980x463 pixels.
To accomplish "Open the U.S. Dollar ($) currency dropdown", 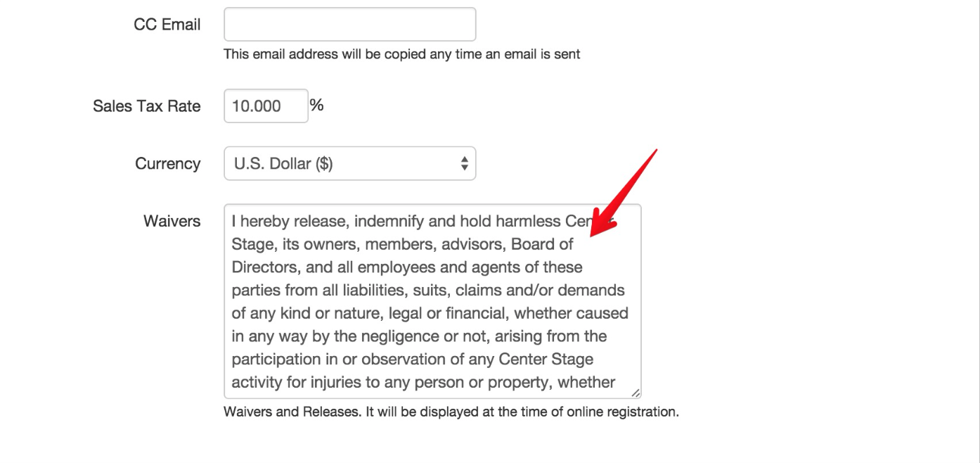I will tap(349, 163).
